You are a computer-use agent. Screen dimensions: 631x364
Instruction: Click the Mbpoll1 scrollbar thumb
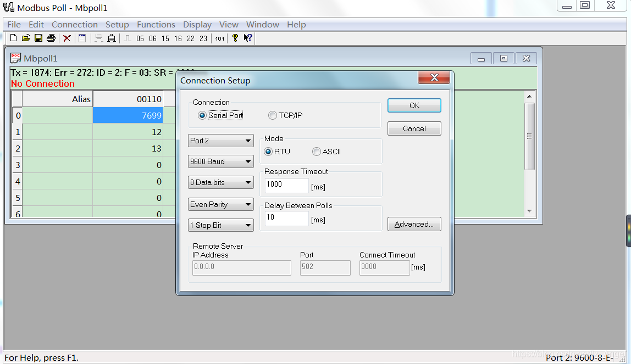(x=530, y=136)
